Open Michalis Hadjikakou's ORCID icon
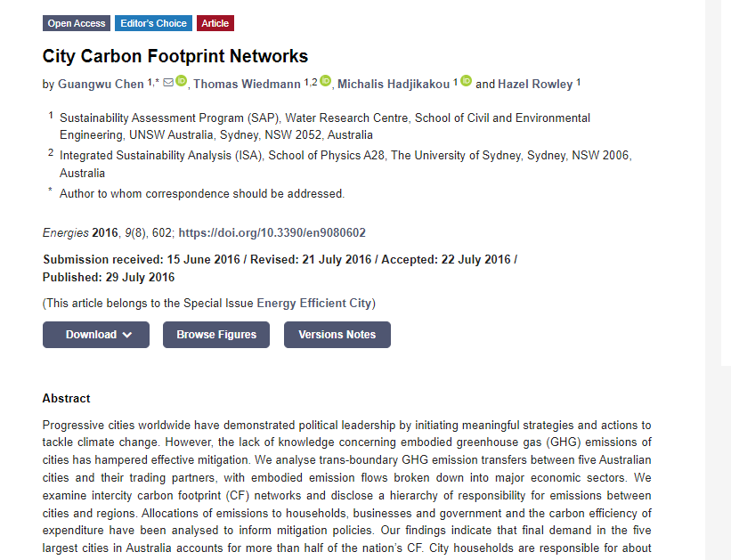Viewport: 731px width, 560px height. [467, 81]
